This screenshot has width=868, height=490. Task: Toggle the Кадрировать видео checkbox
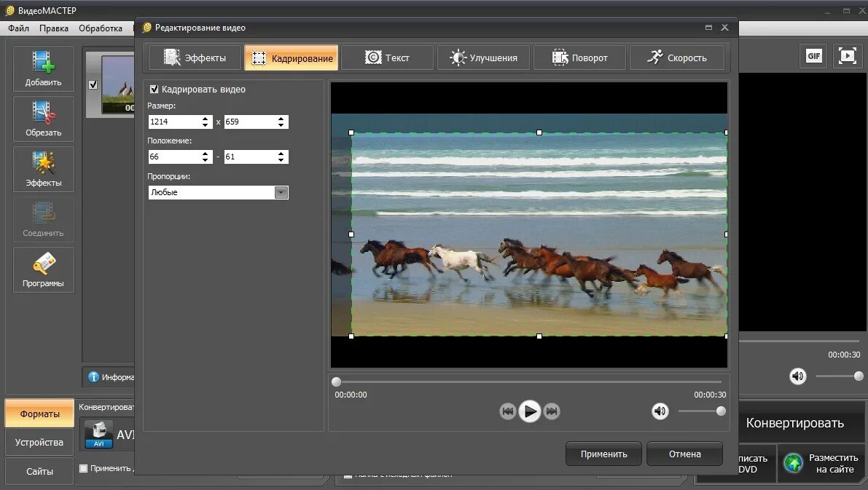[154, 89]
